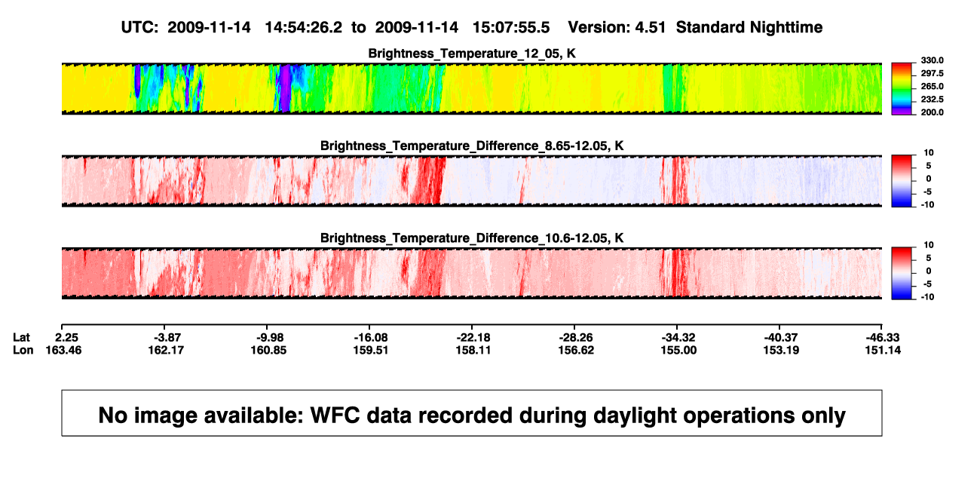This screenshot has width=980, height=503.
Task: Click the red-blue colorbar of the 8.65-12.05 plot
Action: click(902, 181)
